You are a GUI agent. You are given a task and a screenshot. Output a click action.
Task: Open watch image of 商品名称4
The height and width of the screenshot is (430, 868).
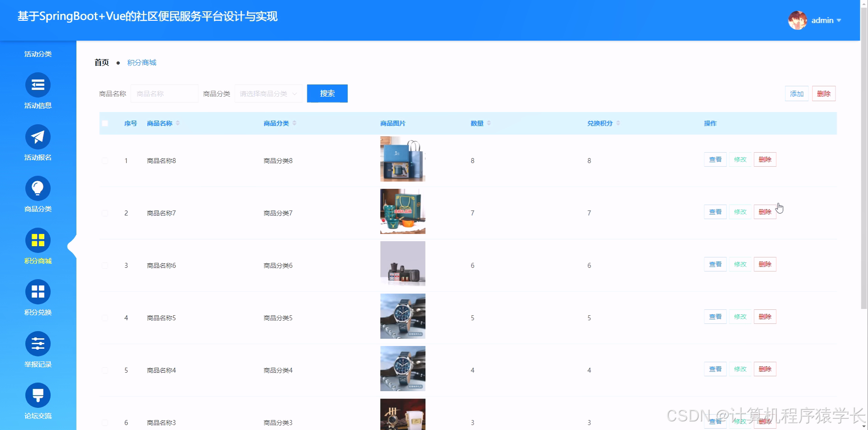tap(403, 369)
